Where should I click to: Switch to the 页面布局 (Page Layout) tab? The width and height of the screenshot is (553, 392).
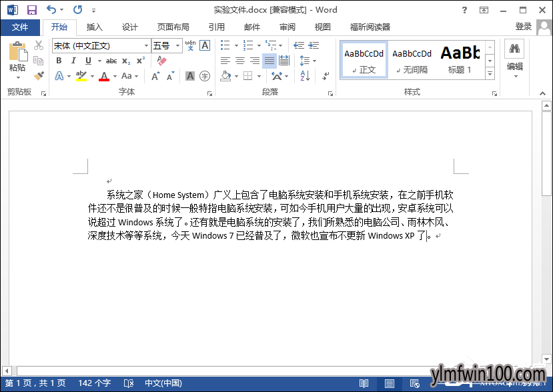(x=173, y=27)
